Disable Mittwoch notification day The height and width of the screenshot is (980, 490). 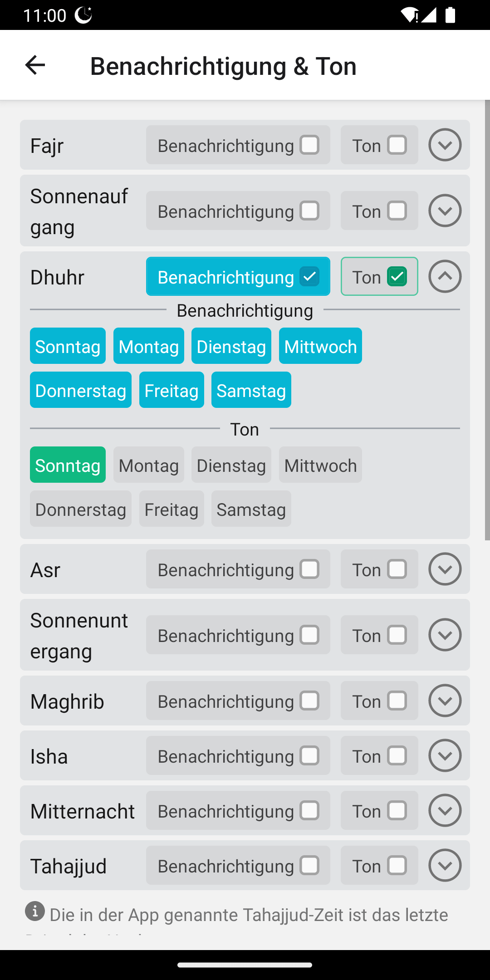point(320,346)
